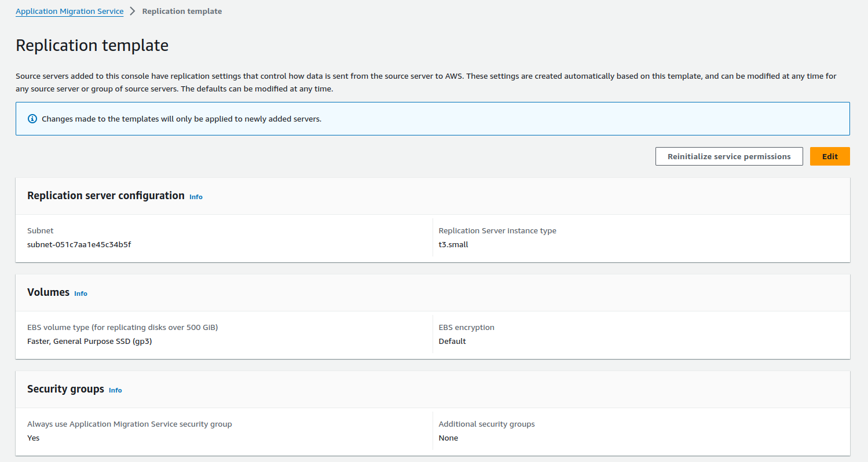Click the breadcrumb chevron separator

tap(133, 11)
